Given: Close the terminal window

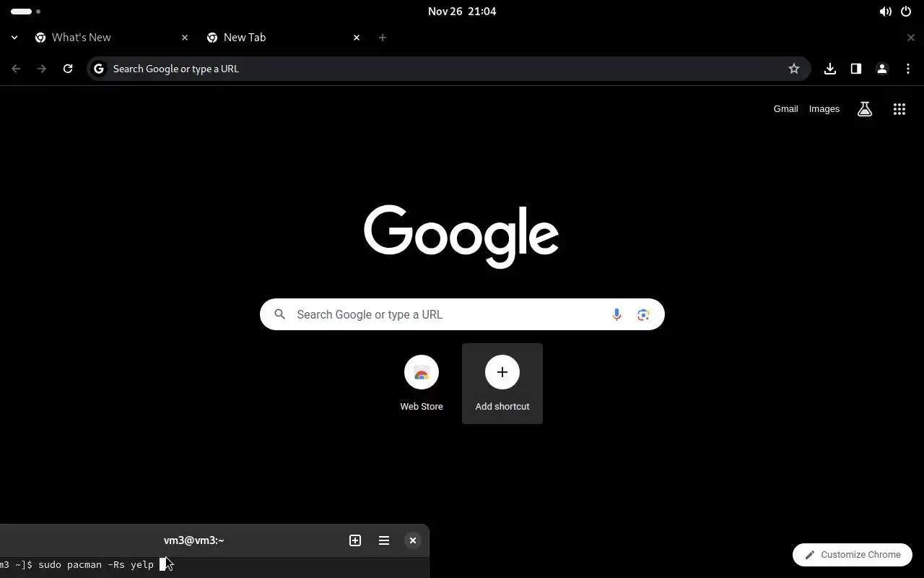Looking at the screenshot, I should tap(413, 540).
